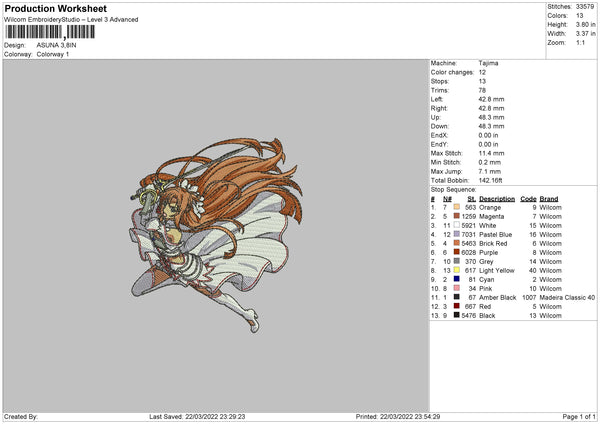Click the Description column header
600x424 pixels.
[x=497, y=198]
